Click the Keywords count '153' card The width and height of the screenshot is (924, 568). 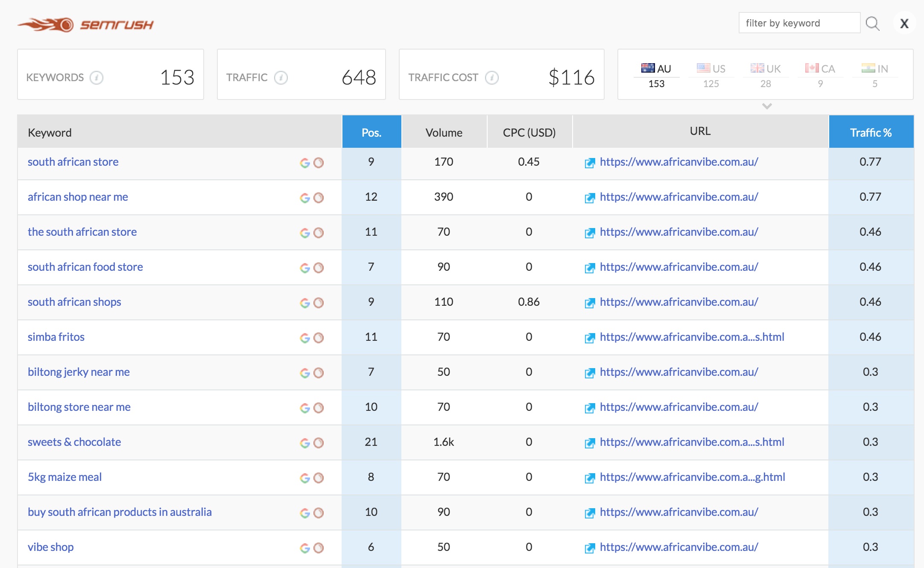pos(111,74)
